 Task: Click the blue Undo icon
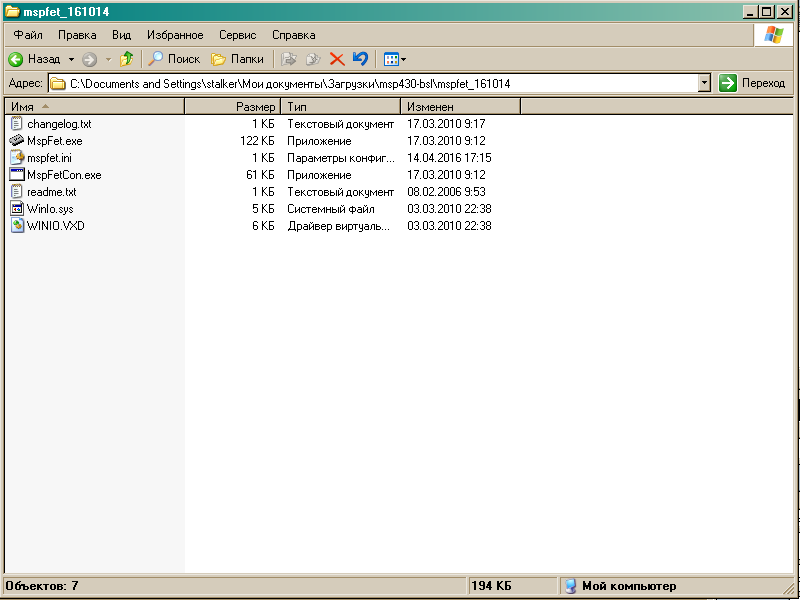[x=360, y=59]
